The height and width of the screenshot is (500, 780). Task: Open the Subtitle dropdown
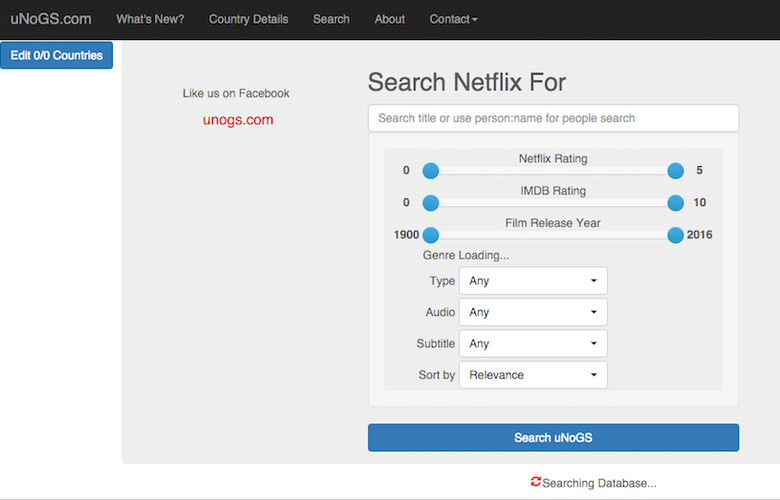click(x=533, y=343)
